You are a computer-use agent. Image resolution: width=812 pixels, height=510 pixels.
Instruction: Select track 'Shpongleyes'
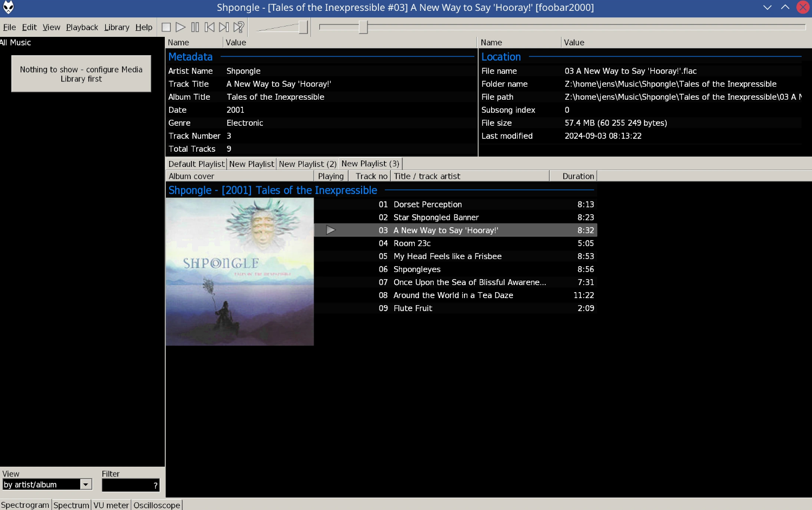point(417,269)
